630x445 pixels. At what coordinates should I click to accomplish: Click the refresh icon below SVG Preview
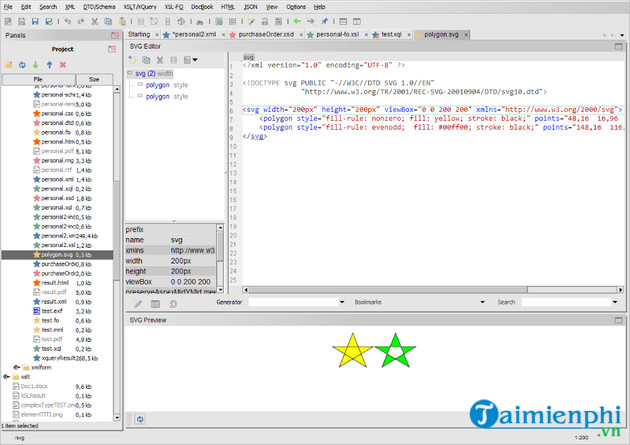[x=139, y=419]
